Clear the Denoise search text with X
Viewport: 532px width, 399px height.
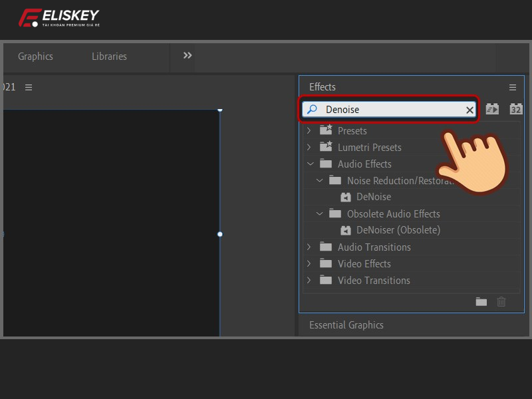click(x=469, y=110)
